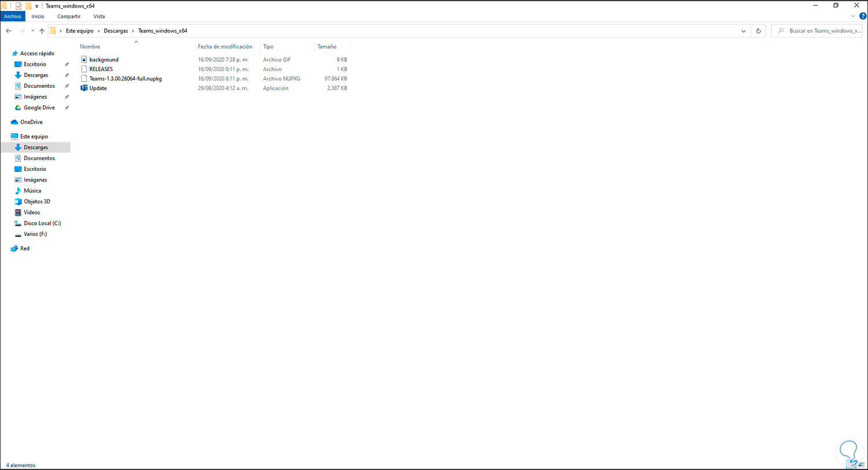Select the background GIF file icon
The height and width of the screenshot is (470, 868).
84,60
